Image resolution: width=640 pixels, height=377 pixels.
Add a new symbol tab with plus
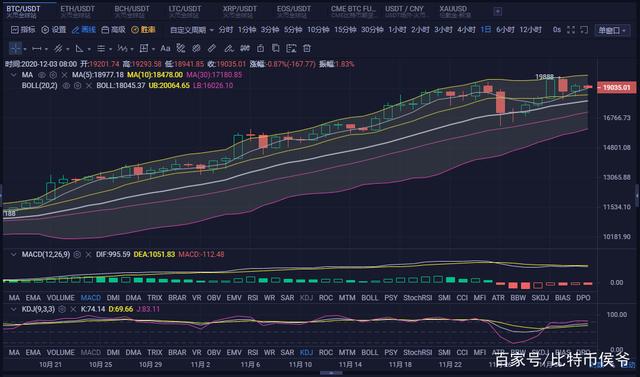point(498,11)
